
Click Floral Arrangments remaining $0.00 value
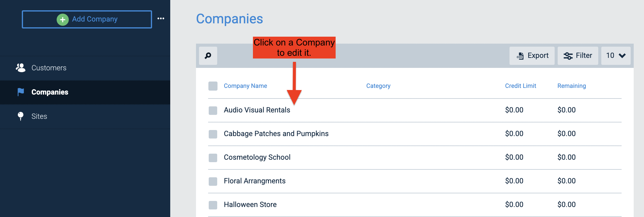tap(567, 181)
